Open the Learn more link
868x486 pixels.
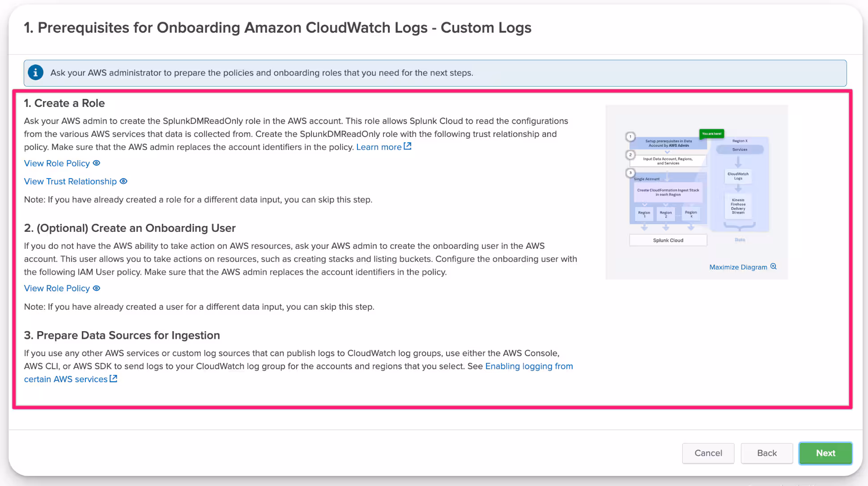click(x=379, y=147)
